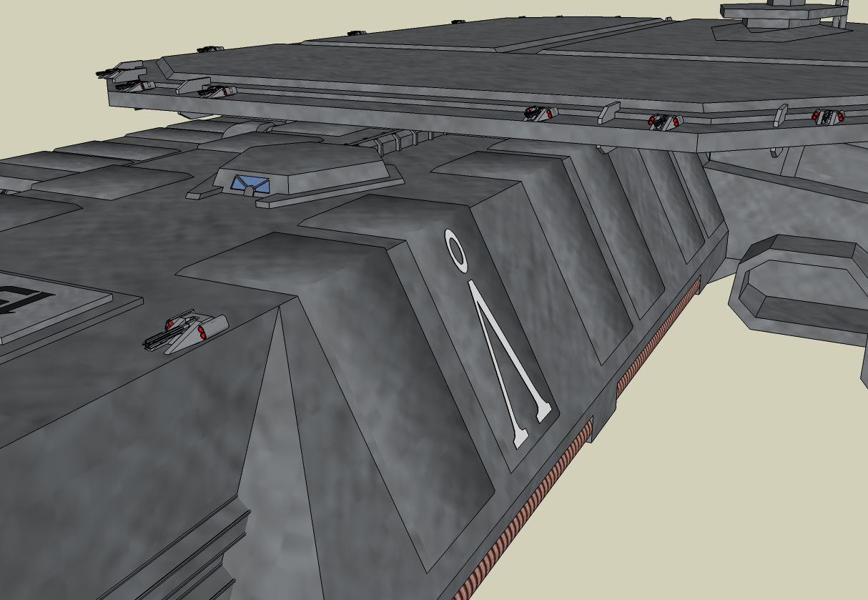
Task: Click the empty beige background at lower right
Action: pyautogui.click(x=715, y=501)
